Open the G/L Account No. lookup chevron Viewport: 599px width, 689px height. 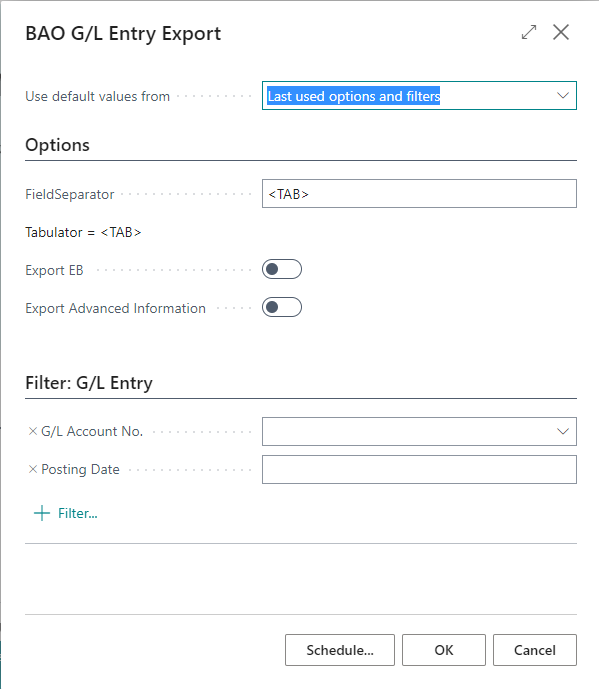coord(563,431)
